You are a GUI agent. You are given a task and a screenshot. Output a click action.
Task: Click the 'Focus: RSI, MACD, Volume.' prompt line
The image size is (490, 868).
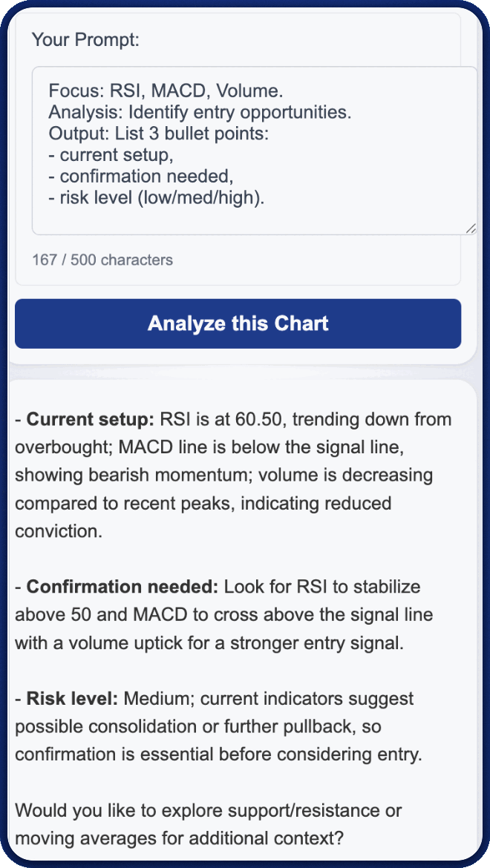[x=166, y=92]
